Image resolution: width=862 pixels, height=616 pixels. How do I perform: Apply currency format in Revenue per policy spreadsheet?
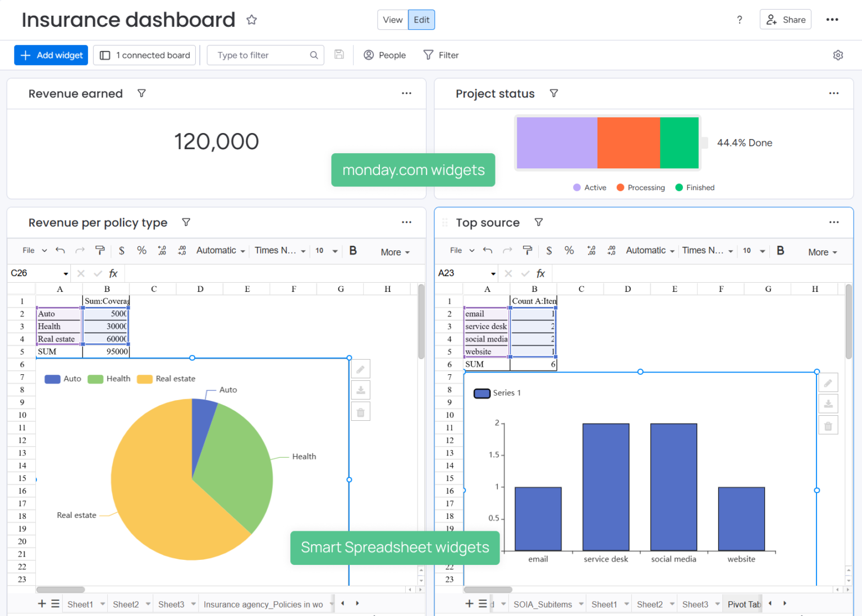coord(121,250)
